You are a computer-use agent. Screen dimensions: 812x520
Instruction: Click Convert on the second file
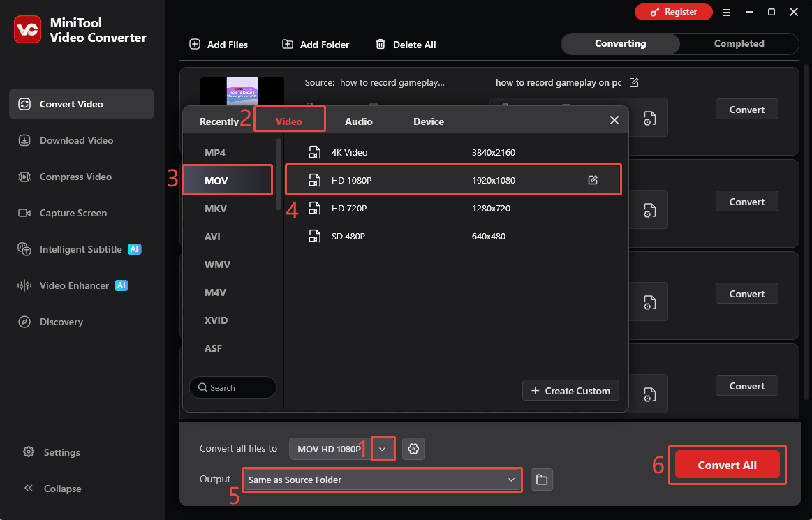pos(747,202)
